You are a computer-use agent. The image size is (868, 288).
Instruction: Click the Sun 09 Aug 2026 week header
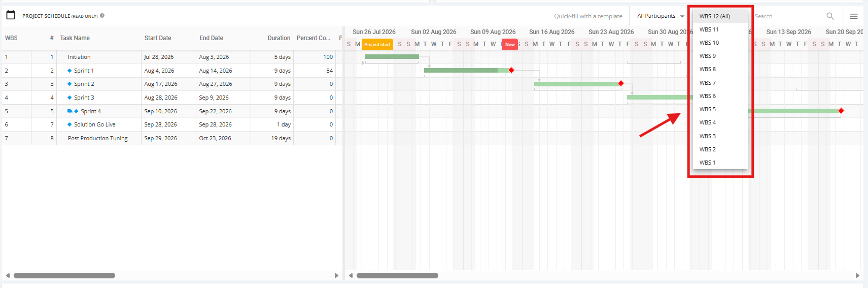coord(493,31)
